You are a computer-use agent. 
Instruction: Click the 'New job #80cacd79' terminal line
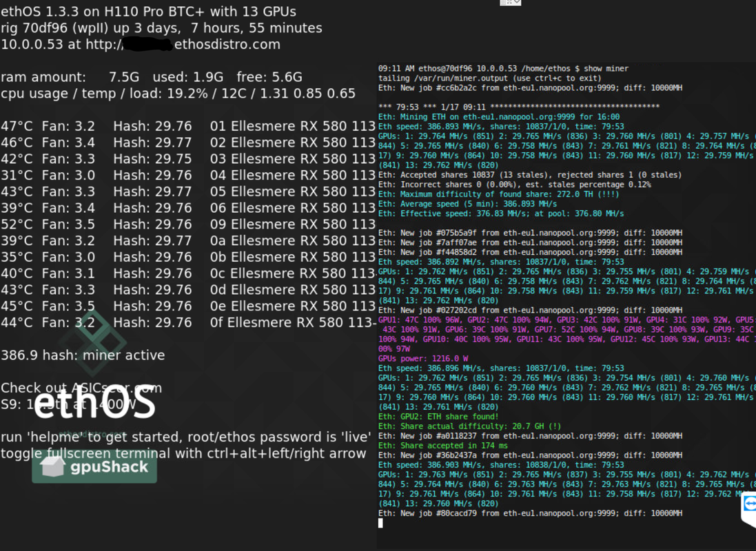(x=531, y=513)
